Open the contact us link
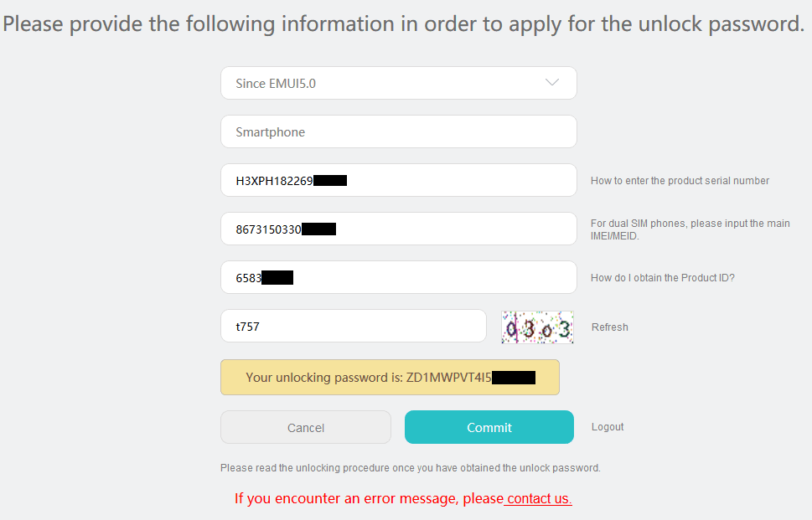 pos(538,498)
